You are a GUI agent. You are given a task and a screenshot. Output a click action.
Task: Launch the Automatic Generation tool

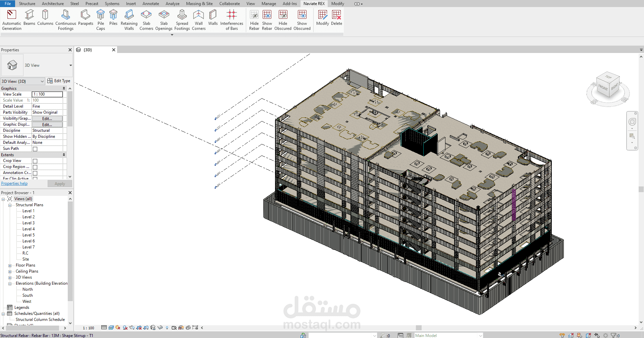coord(11,19)
